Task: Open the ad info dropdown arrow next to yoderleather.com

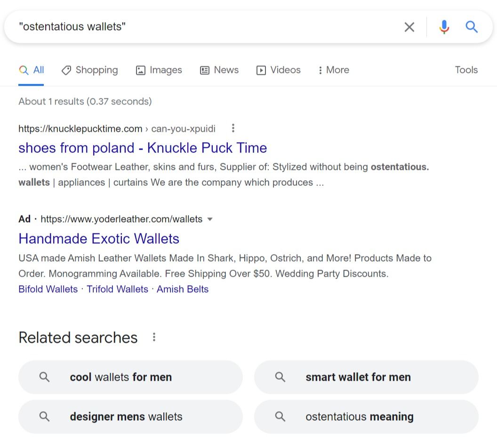Action: [x=210, y=219]
